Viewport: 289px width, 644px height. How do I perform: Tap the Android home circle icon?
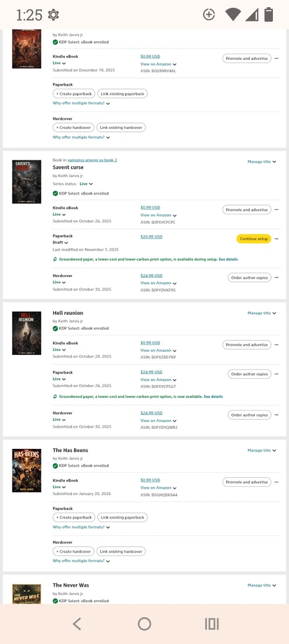144,624
